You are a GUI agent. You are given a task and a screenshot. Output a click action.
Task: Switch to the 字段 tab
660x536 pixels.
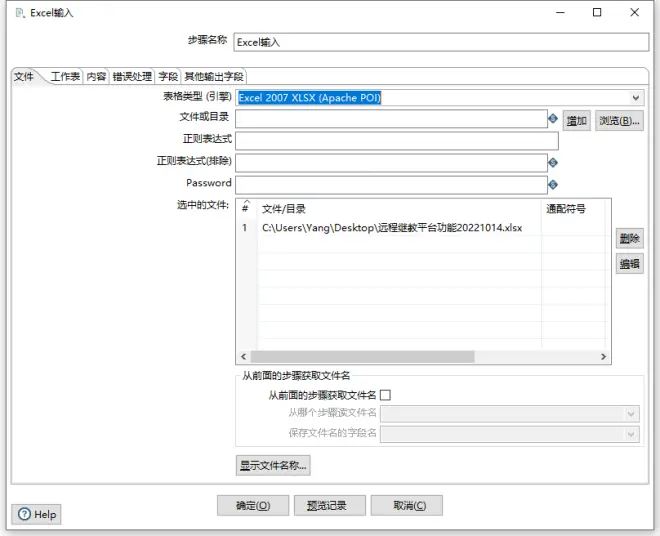pos(168,76)
